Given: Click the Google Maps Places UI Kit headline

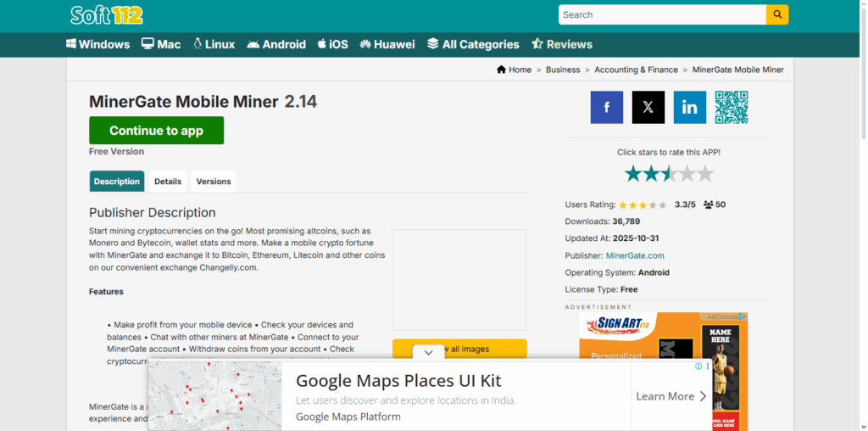Looking at the screenshot, I should 398,381.
